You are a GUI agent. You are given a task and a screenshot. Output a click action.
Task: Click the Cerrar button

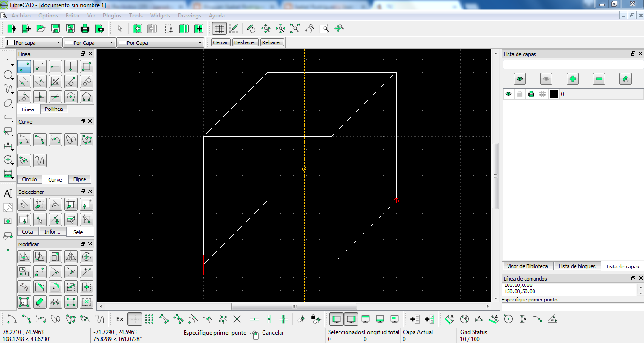[220, 42]
